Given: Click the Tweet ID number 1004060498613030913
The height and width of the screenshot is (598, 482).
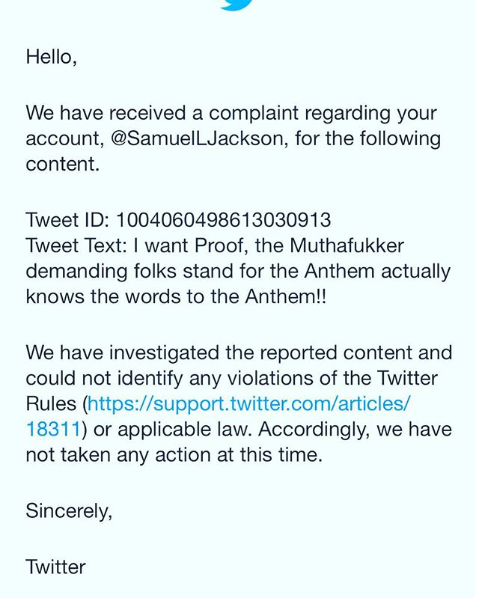Looking at the screenshot, I should pos(223,220).
